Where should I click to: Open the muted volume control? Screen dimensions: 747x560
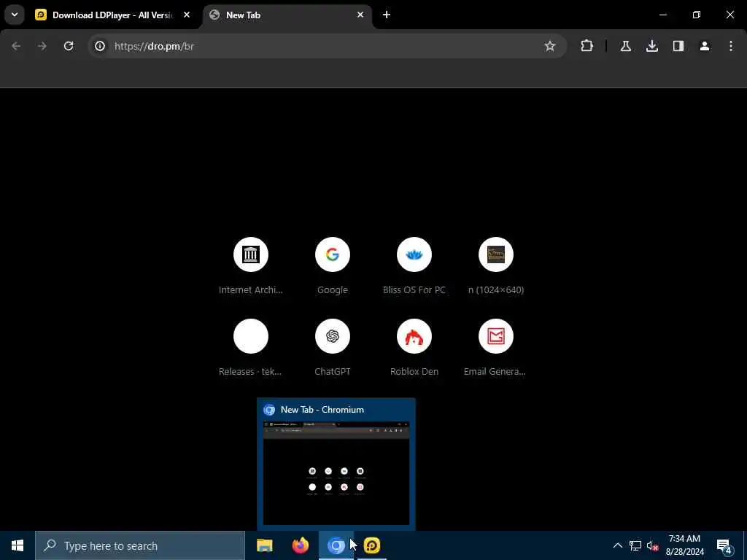[x=652, y=545]
